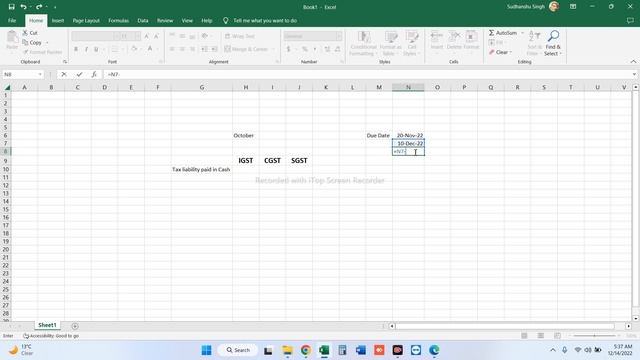Click inside the formula bar text
Screen dimensions: 640x360
coord(367,74)
